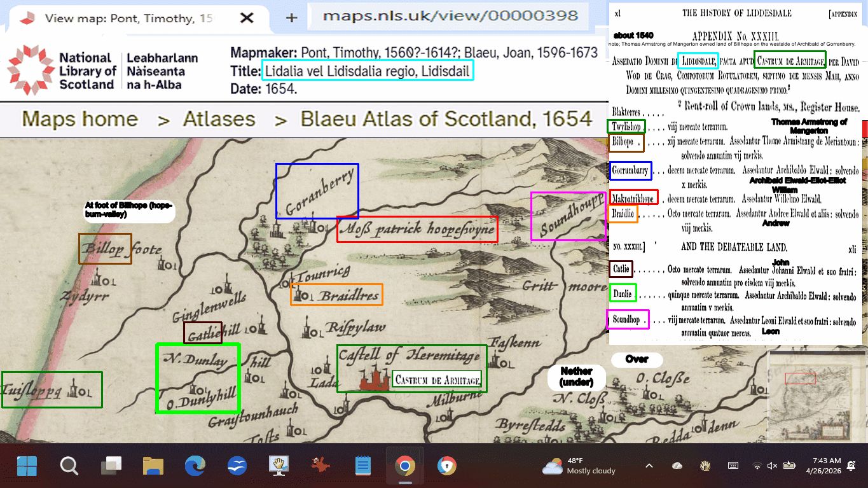The width and height of the screenshot is (868, 488).
Task: Click the Chrome icon in the taskbar
Action: (404, 466)
